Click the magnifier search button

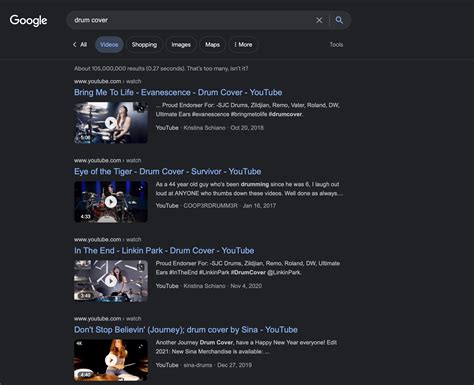pos(339,20)
